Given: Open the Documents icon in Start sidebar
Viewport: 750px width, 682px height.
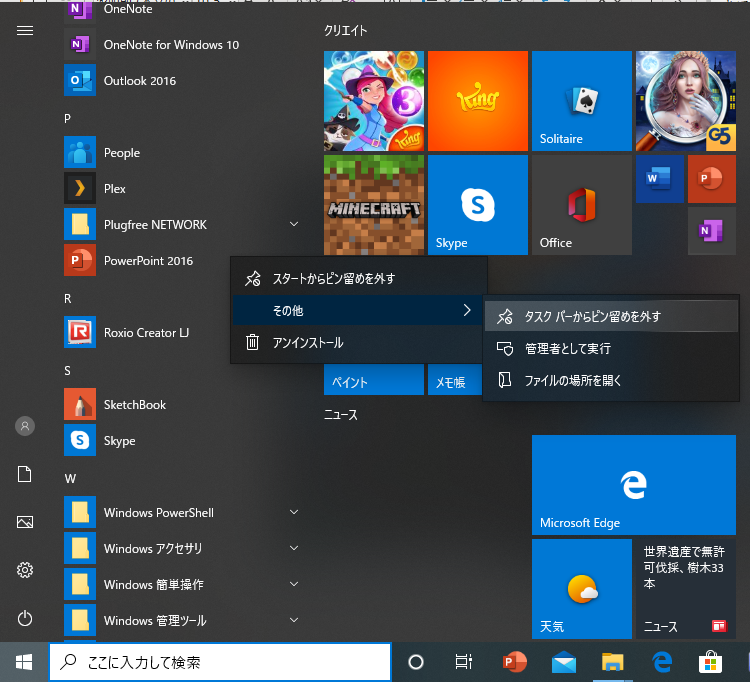Looking at the screenshot, I should click(x=25, y=474).
